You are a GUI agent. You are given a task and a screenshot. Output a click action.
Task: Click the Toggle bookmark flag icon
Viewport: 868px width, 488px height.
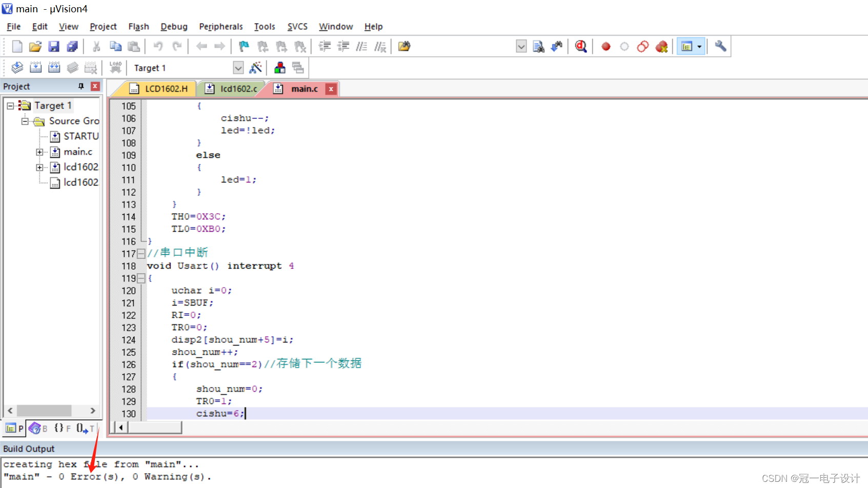click(x=244, y=47)
